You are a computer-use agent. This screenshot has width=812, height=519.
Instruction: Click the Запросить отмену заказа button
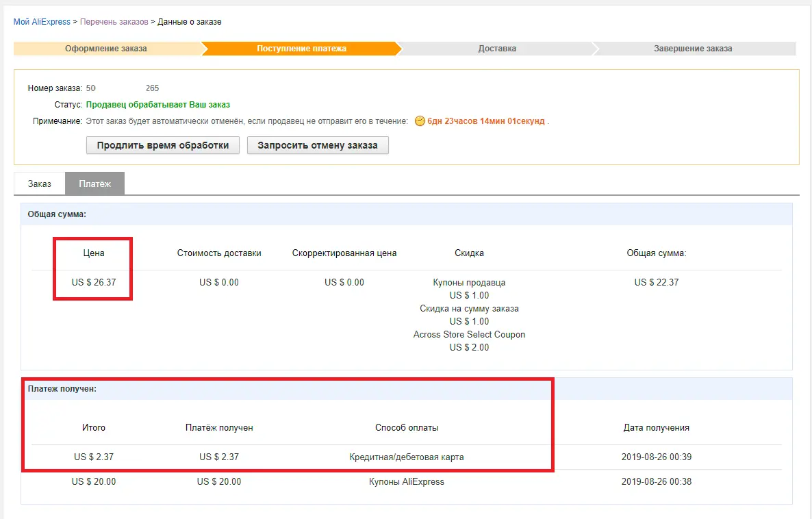318,145
